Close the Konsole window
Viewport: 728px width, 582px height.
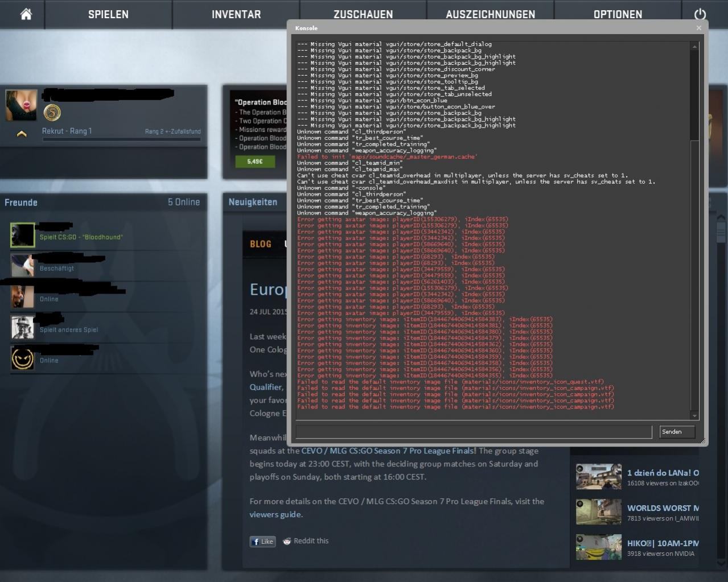(x=699, y=28)
